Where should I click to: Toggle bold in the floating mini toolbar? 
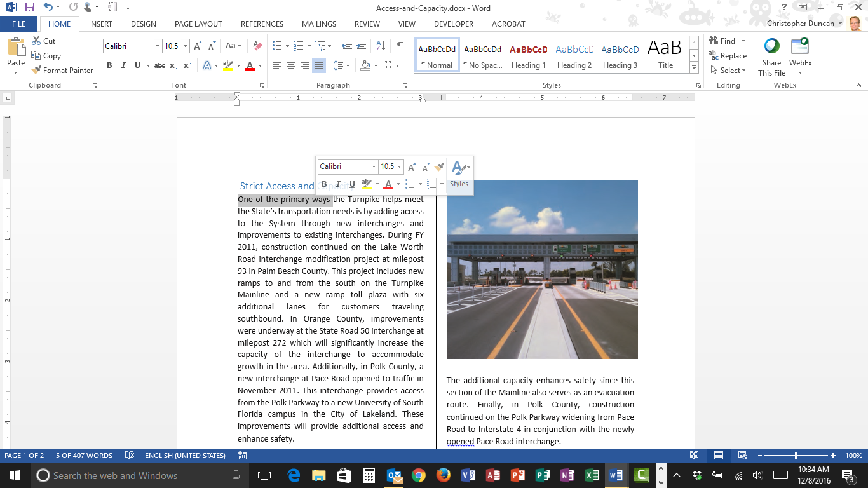(324, 184)
